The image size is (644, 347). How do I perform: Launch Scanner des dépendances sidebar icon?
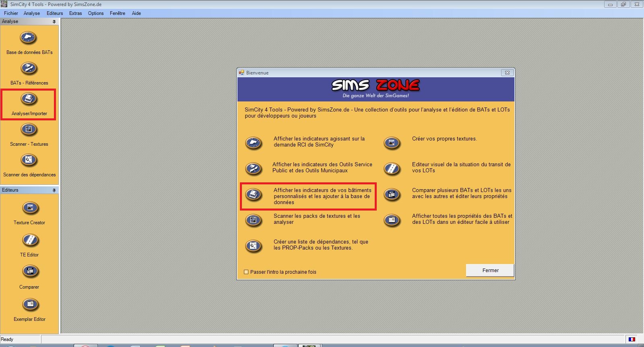29,160
